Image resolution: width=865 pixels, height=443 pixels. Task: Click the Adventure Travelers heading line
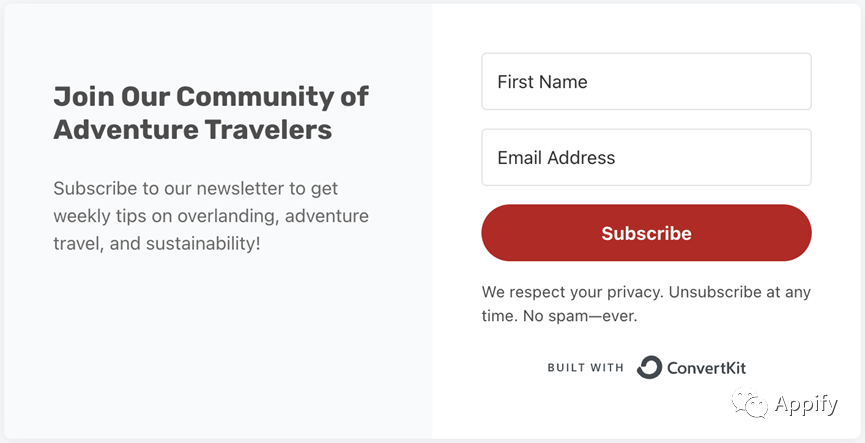click(193, 130)
